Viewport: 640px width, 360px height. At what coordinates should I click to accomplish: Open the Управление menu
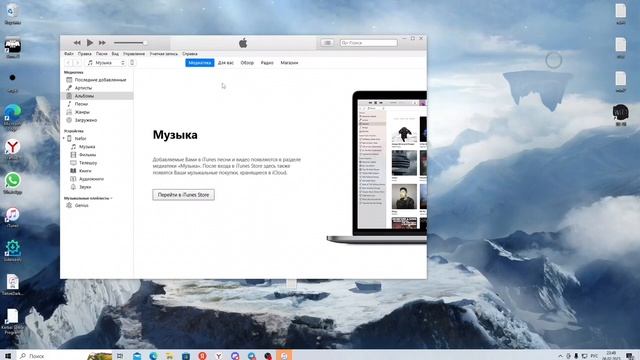[134, 53]
